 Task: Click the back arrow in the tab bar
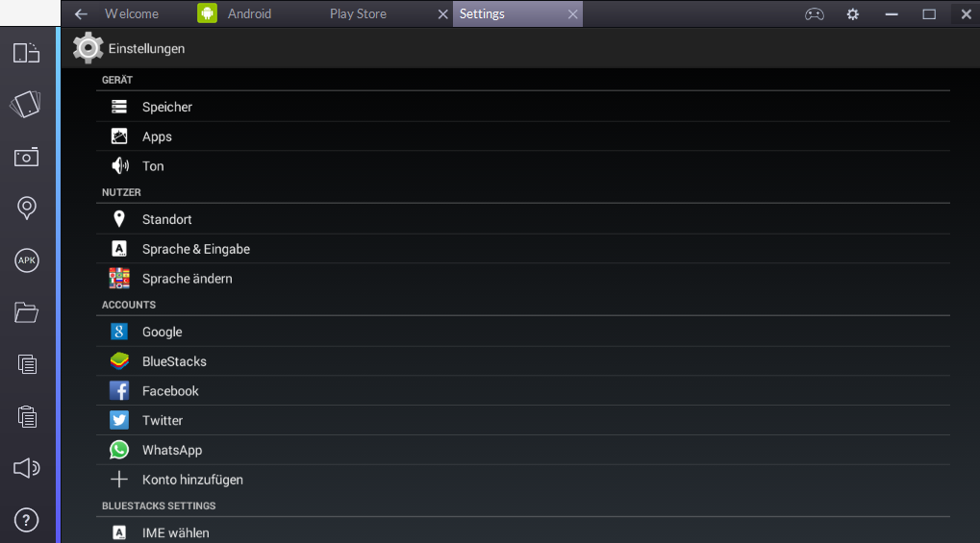[81, 13]
